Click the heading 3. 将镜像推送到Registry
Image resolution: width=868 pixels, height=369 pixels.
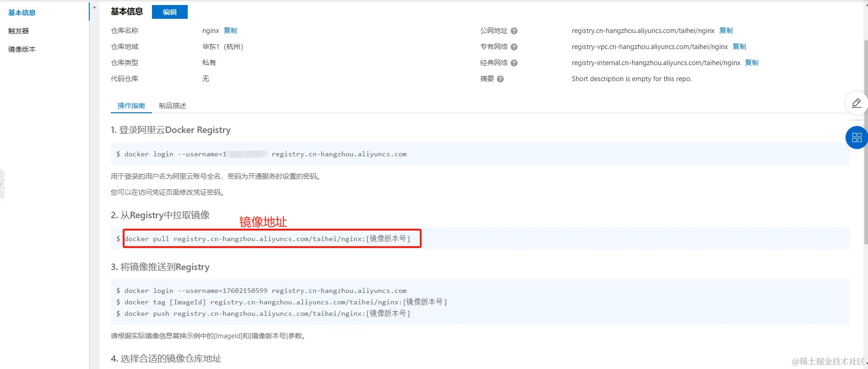point(160,267)
